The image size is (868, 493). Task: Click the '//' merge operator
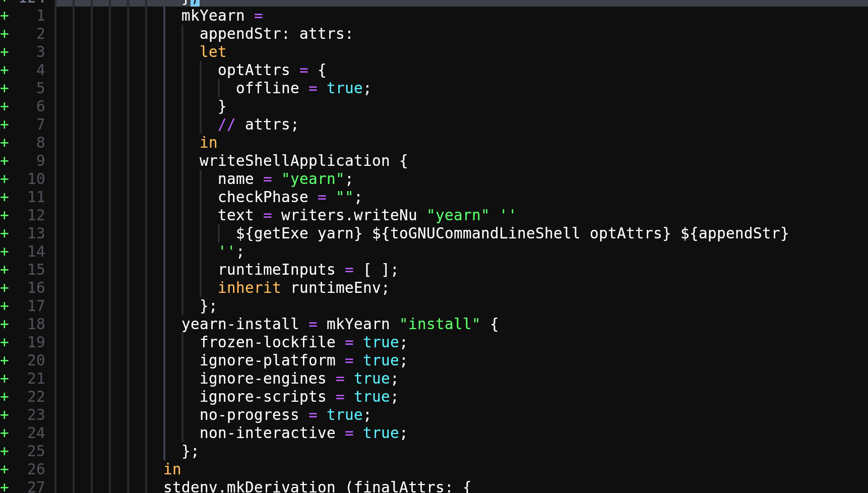226,125
